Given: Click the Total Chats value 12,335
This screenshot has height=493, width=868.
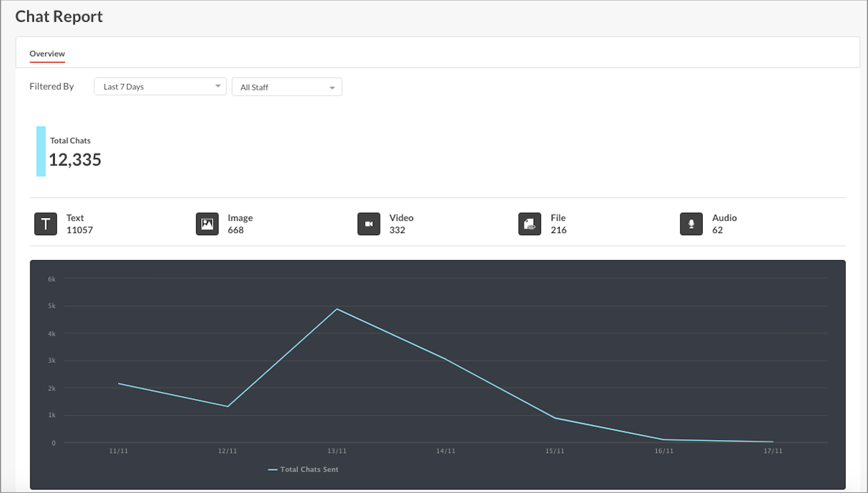Looking at the screenshot, I should point(75,160).
